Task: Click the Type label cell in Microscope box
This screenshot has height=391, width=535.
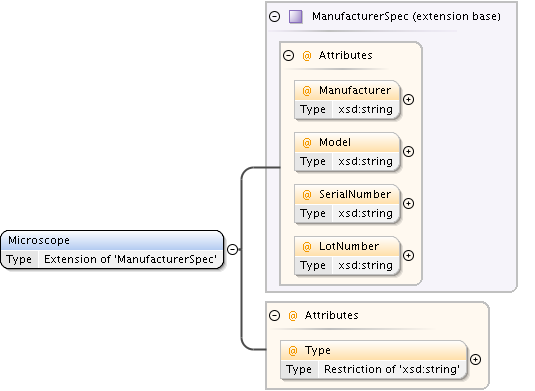Action: [x=19, y=259]
